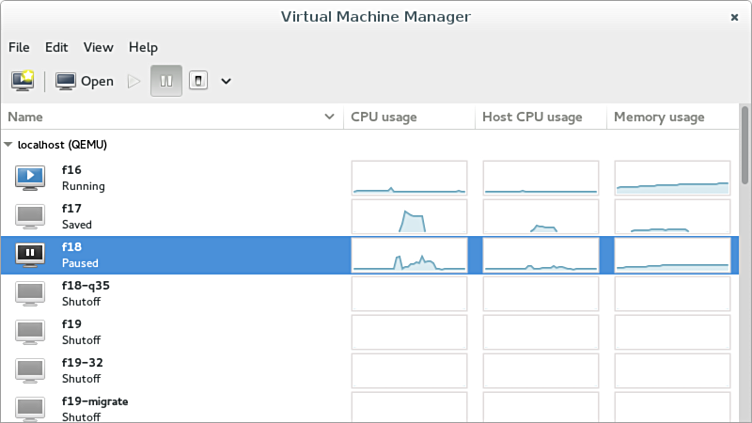The width and height of the screenshot is (752, 423).
Task: Open the View menu
Action: [98, 47]
